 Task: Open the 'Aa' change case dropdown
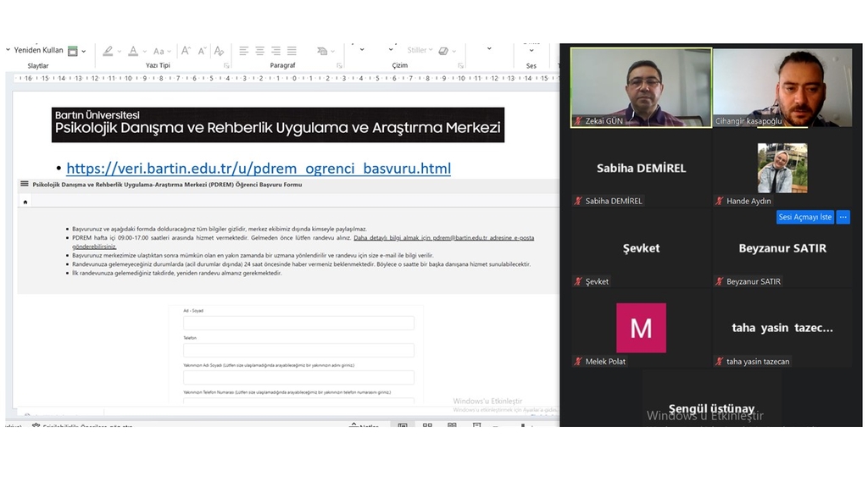pos(161,51)
